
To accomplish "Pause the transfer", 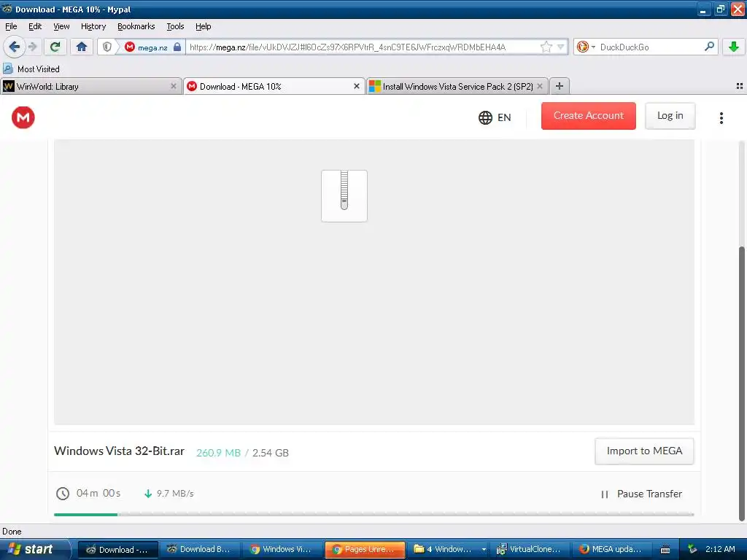I will [641, 494].
